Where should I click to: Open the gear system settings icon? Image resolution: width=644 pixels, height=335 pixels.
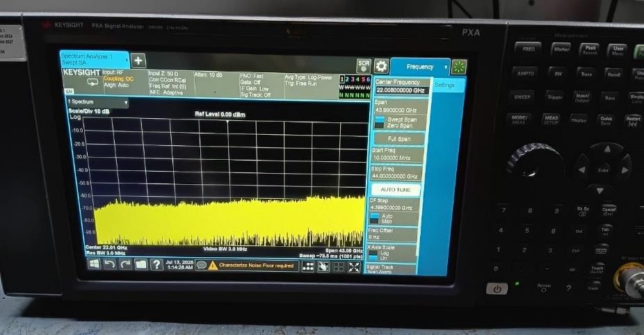tap(381, 66)
